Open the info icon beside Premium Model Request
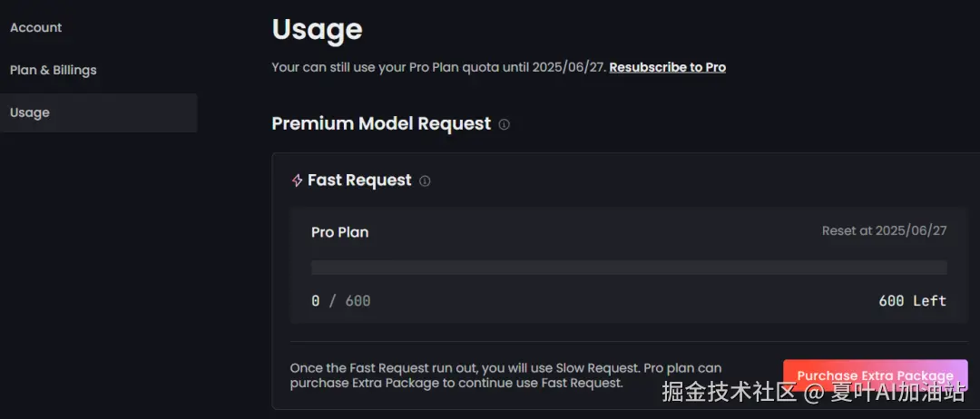The image size is (980, 419). click(x=505, y=124)
